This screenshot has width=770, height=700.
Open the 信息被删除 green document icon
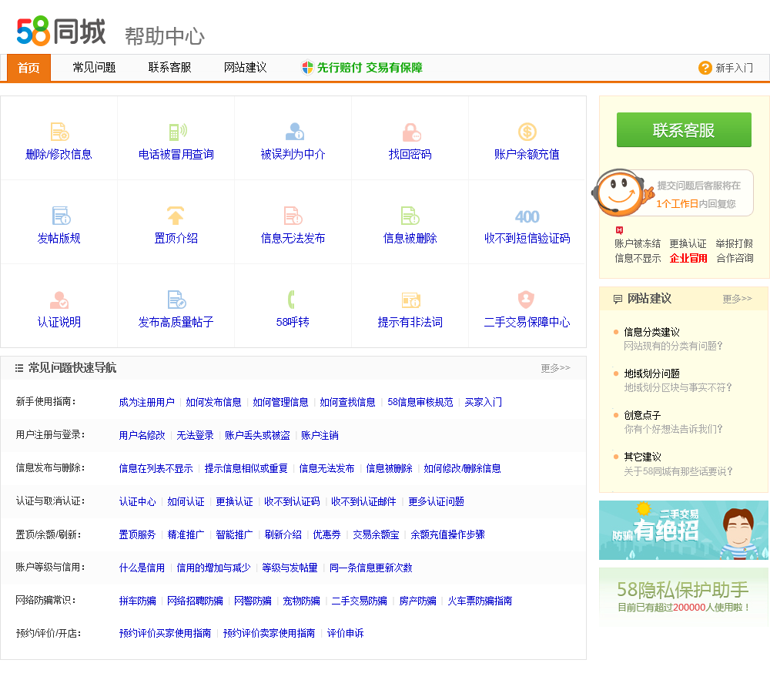[410, 216]
